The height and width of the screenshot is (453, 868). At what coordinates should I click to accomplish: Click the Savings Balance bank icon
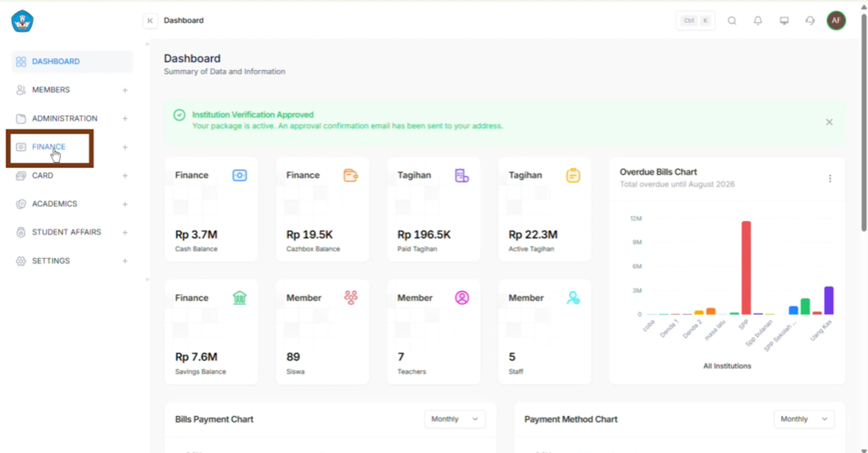240,298
